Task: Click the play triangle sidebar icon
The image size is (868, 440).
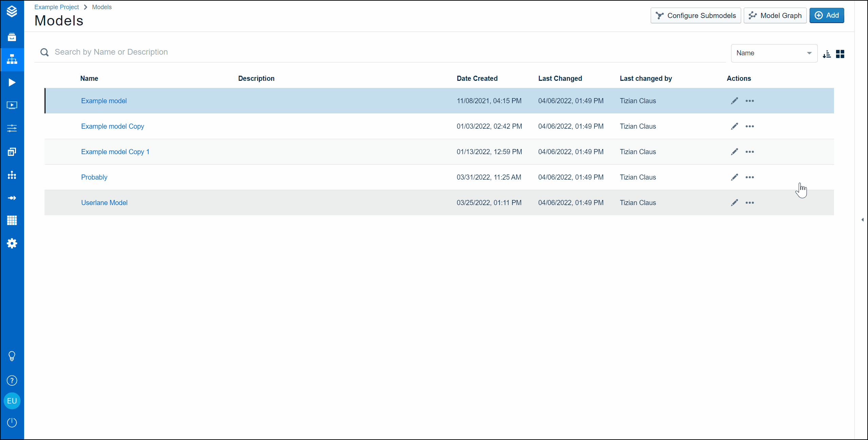Action: (x=12, y=82)
